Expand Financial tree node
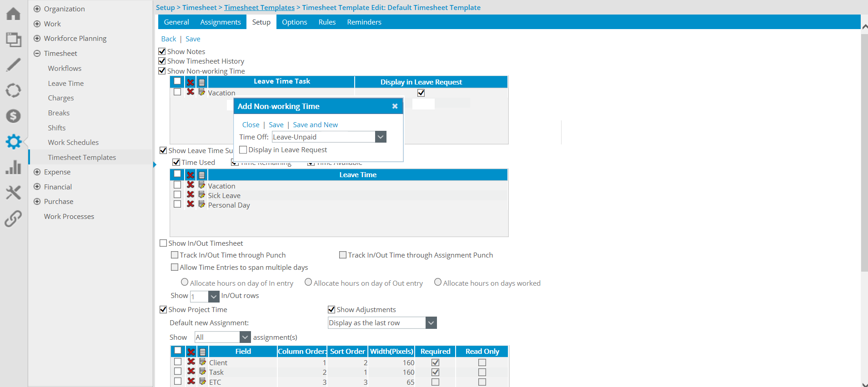The width and height of the screenshot is (868, 387). (x=37, y=187)
